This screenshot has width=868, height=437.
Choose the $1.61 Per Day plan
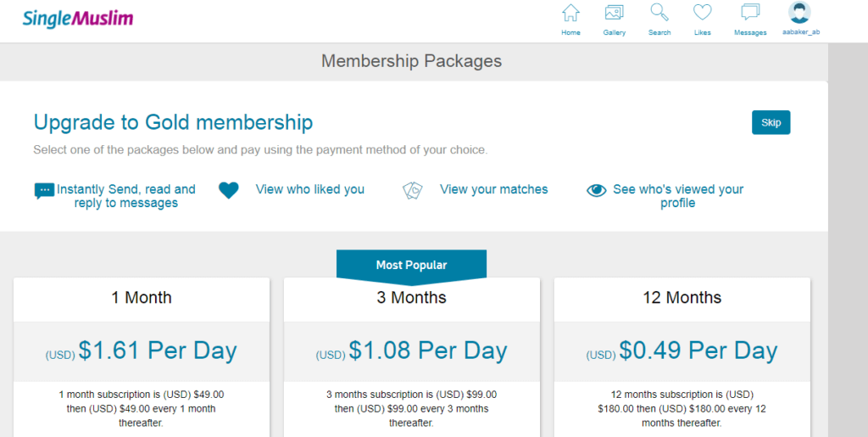coord(142,351)
